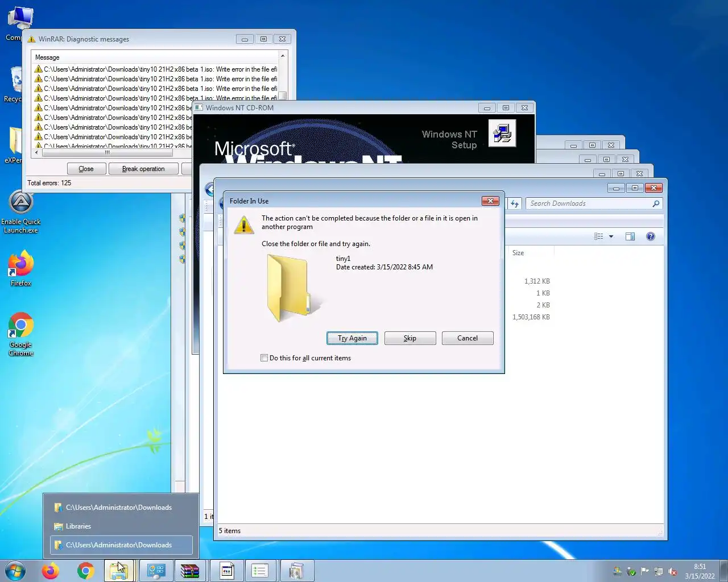Select Libraries window in taskbar preview list

click(x=121, y=526)
